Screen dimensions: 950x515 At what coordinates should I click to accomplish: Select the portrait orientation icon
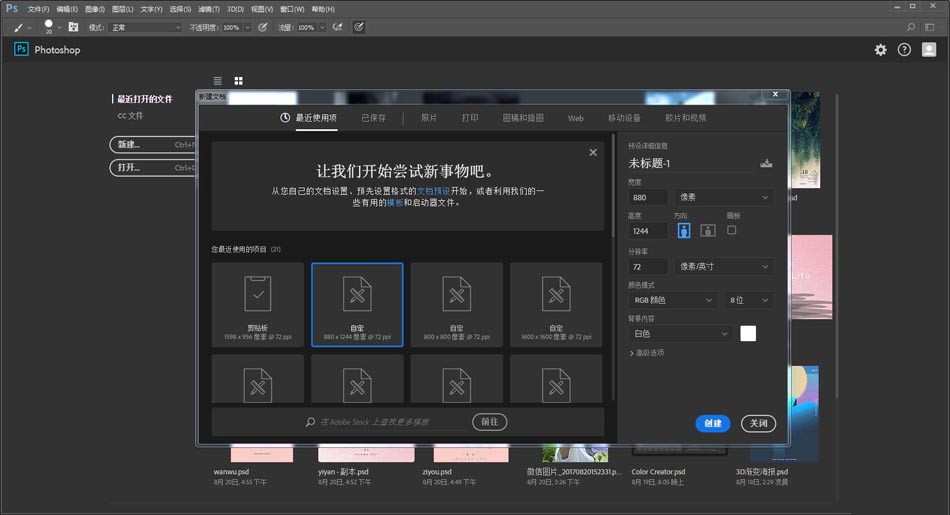pyautogui.click(x=684, y=230)
